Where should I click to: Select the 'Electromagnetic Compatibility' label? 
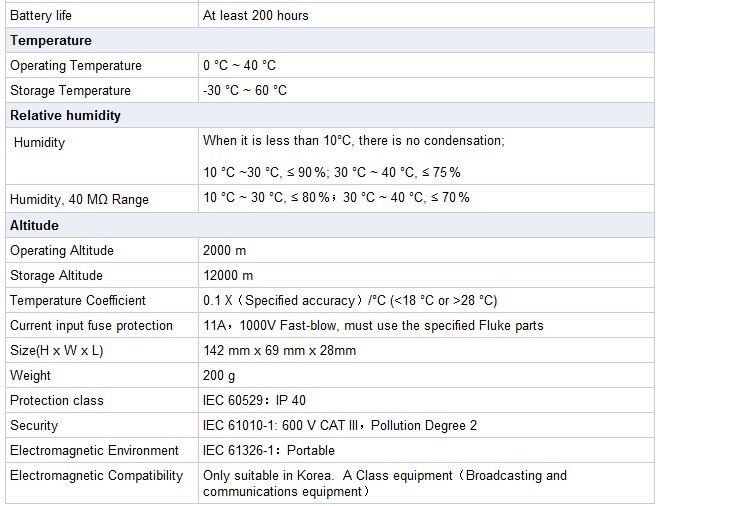pyautogui.click(x=96, y=476)
